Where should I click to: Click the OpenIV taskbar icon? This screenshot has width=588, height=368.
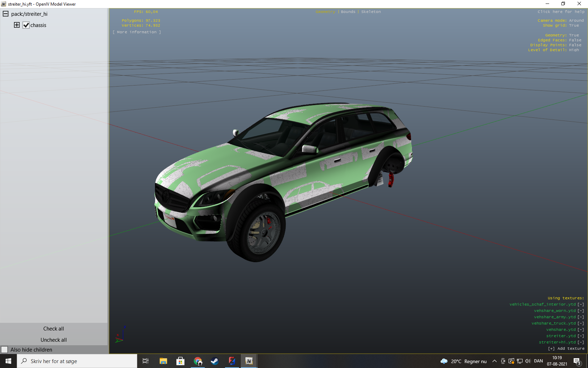tap(249, 361)
